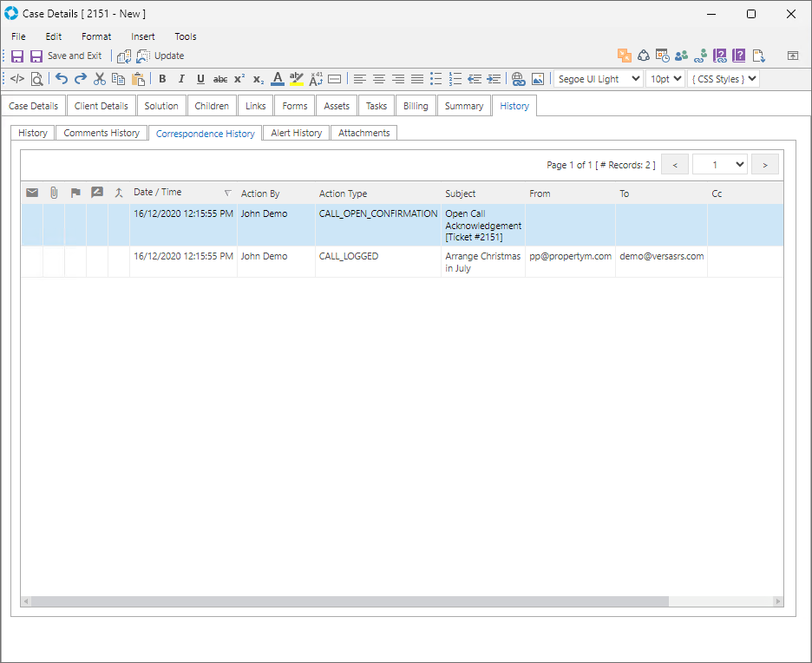Click the Paste clipboard icon
812x663 pixels.
pos(138,79)
